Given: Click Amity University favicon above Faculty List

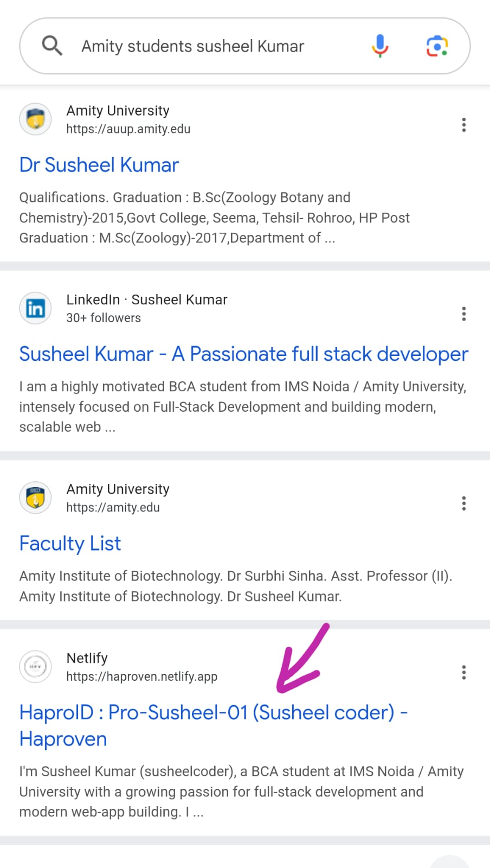Looking at the screenshot, I should coord(36,498).
